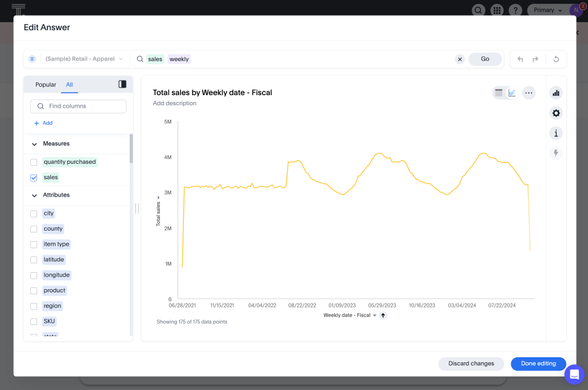Click the info icon in right sidebar
Viewport: 588px width, 390px height.
556,134
